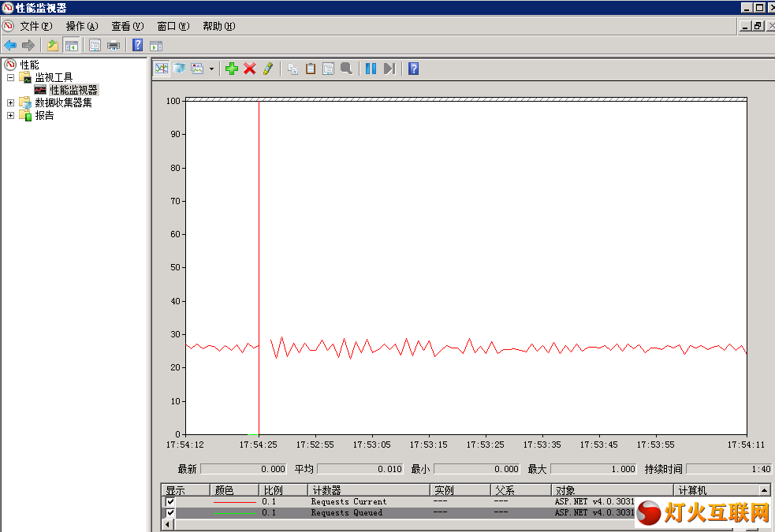Click the change graph type icon
Viewport: 775px width, 532px height.
click(x=198, y=69)
